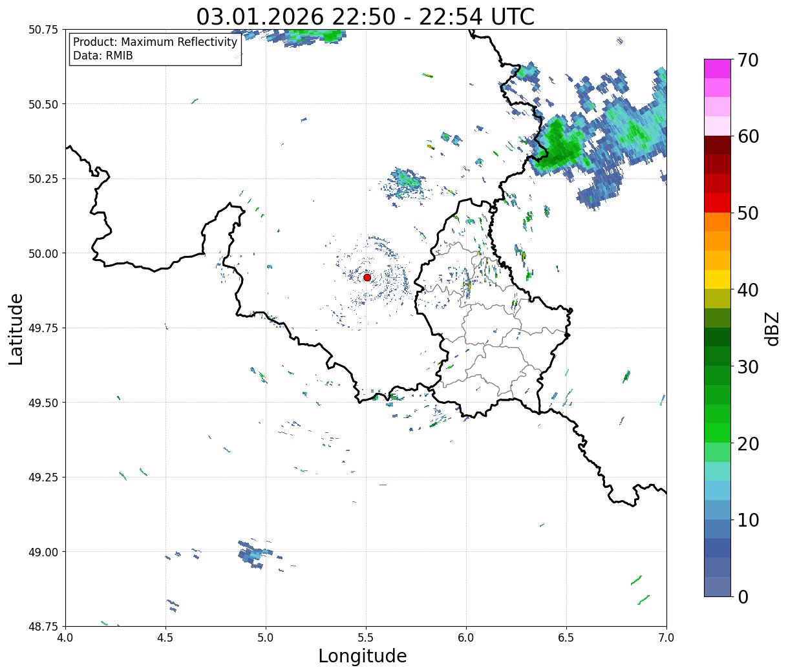Click the longitude tick label '5.5'
The image size is (788, 672).
(366, 638)
